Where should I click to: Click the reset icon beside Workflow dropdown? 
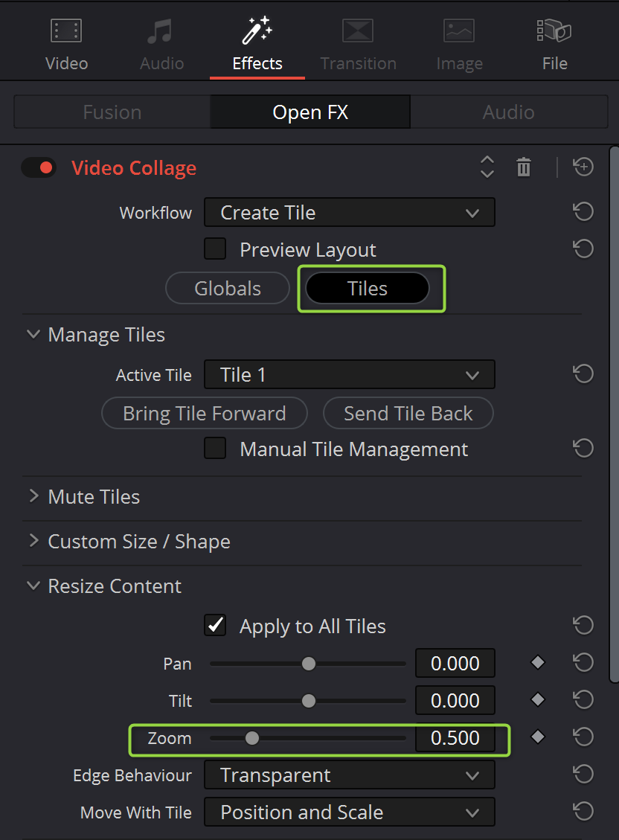tap(583, 212)
